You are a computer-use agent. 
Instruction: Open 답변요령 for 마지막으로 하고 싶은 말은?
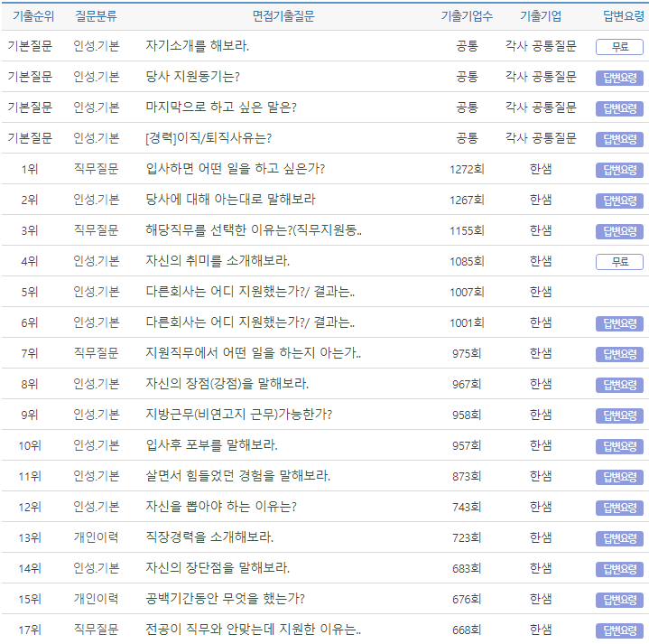pos(619,108)
